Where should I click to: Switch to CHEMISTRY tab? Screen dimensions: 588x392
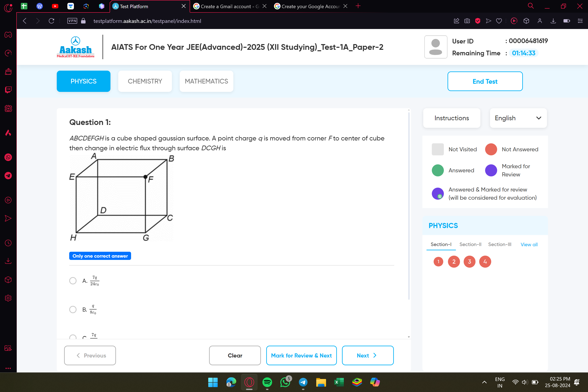pos(145,81)
